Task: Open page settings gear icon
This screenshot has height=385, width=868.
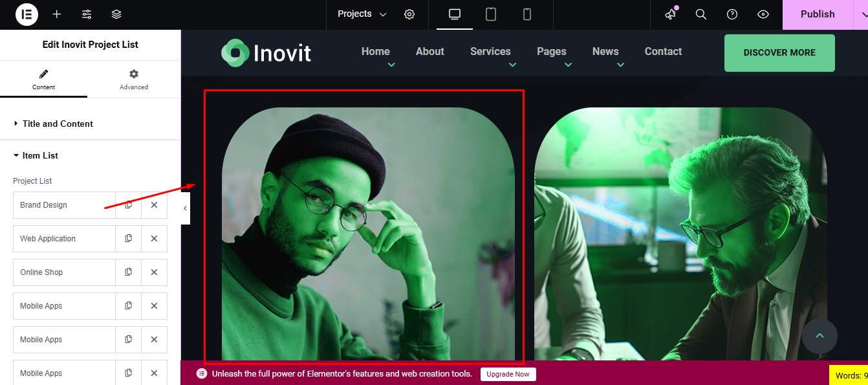Action: point(409,14)
